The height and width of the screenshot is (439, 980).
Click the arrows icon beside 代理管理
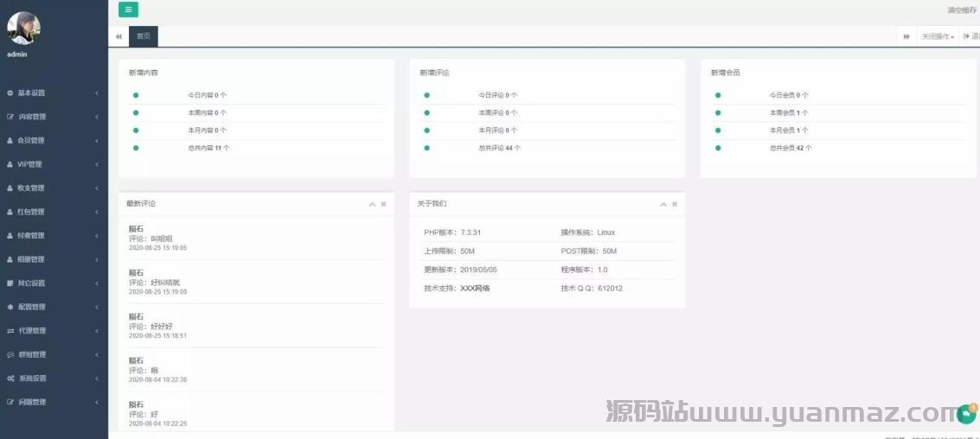[x=10, y=331]
